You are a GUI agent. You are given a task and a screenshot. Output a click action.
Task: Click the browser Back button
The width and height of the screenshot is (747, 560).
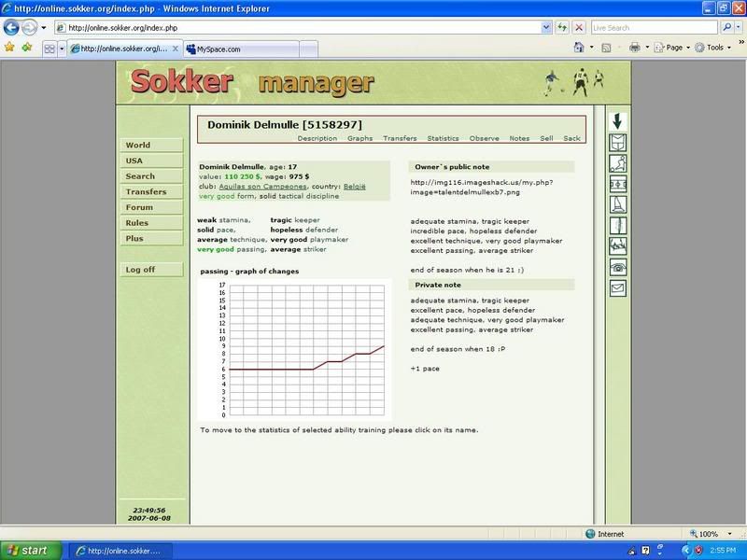tap(12, 28)
